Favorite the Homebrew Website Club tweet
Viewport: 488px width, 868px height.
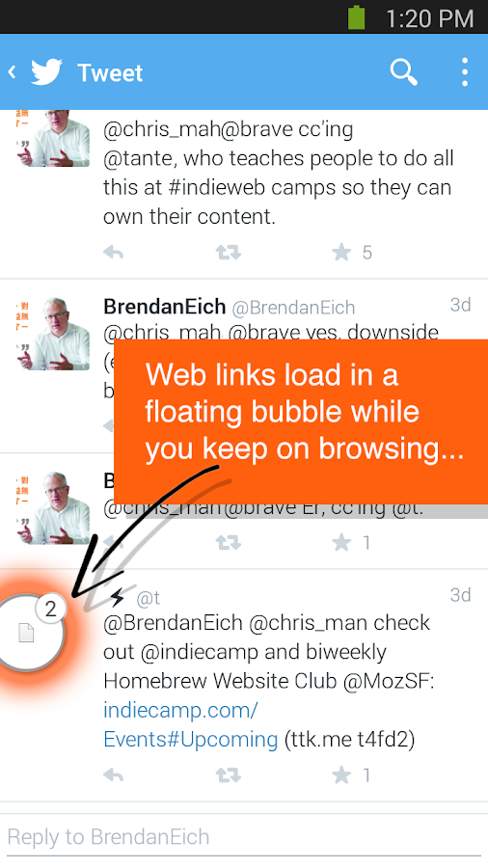[x=341, y=775]
